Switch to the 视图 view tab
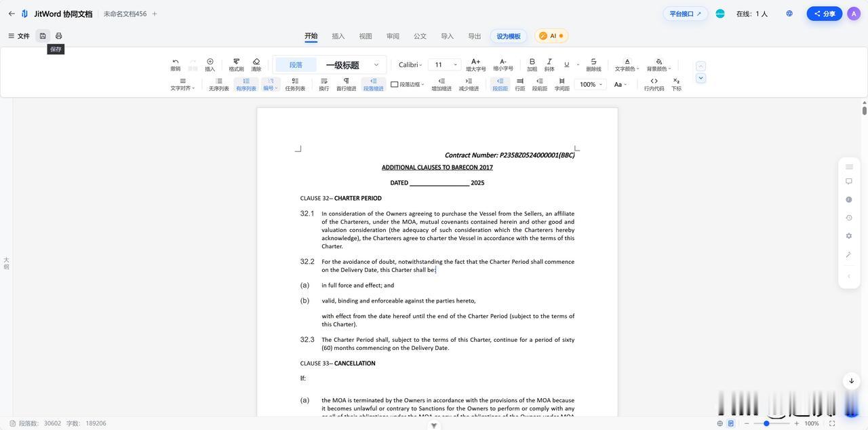Viewport: 868px width, 430px height. click(x=366, y=36)
